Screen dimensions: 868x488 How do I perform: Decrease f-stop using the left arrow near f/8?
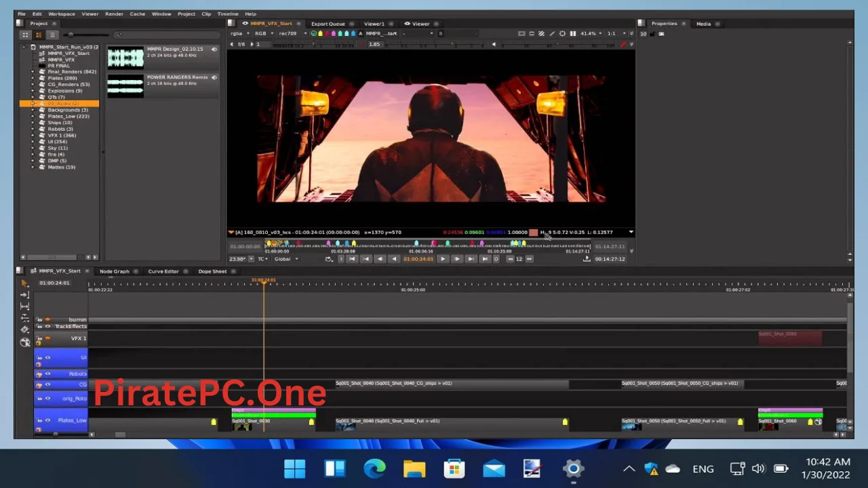231,44
